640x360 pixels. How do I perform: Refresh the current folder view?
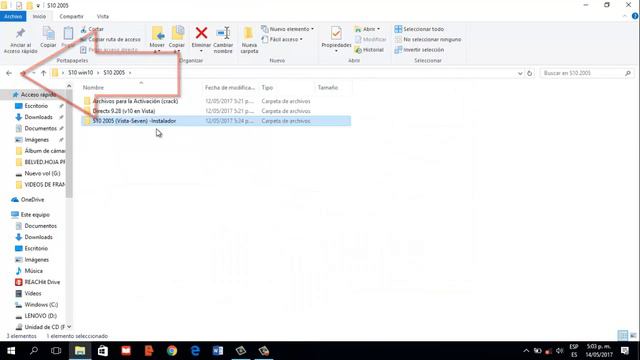(x=529, y=73)
